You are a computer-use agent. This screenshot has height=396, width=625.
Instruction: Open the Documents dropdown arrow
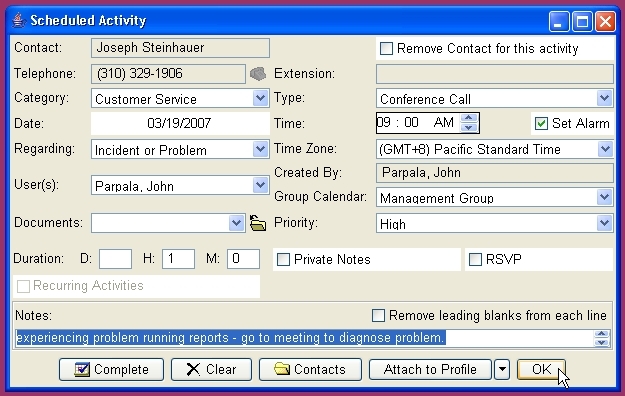236,223
